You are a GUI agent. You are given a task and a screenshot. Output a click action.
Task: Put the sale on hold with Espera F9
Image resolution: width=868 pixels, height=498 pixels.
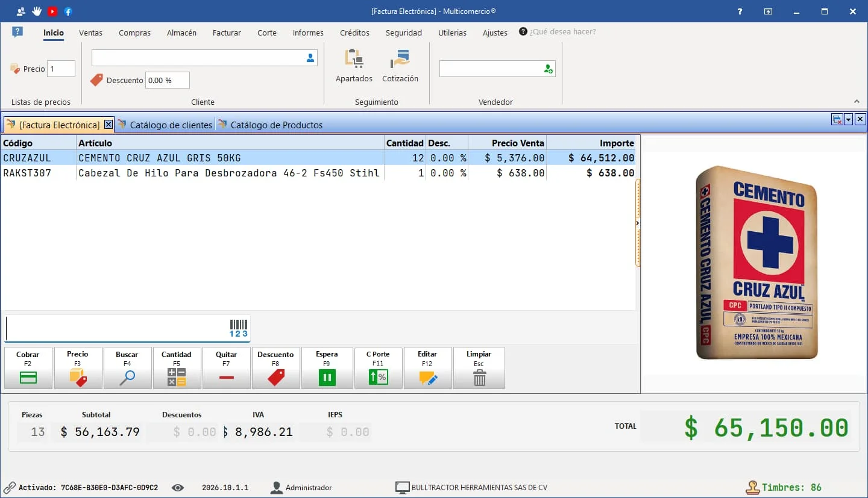coord(327,368)
